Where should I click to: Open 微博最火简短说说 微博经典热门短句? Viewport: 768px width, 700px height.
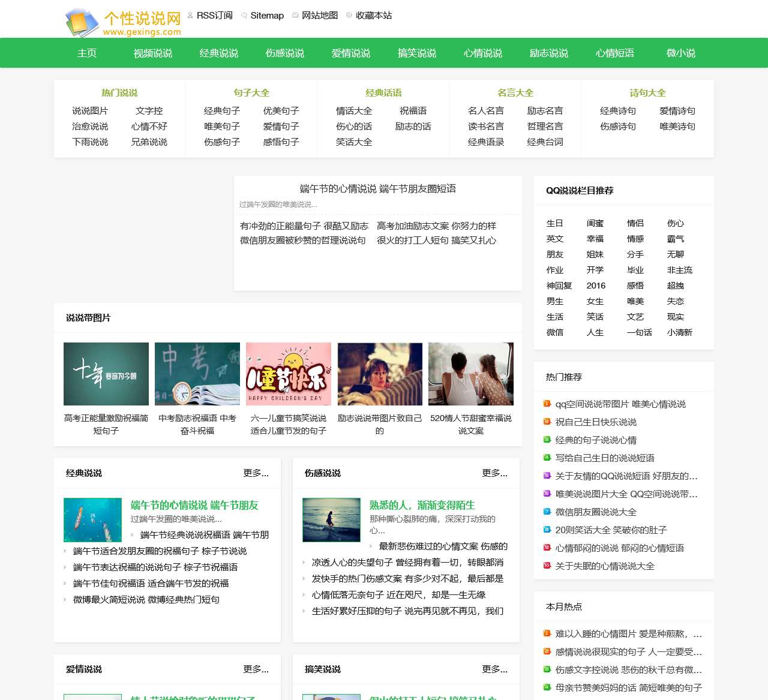point(146,600)
